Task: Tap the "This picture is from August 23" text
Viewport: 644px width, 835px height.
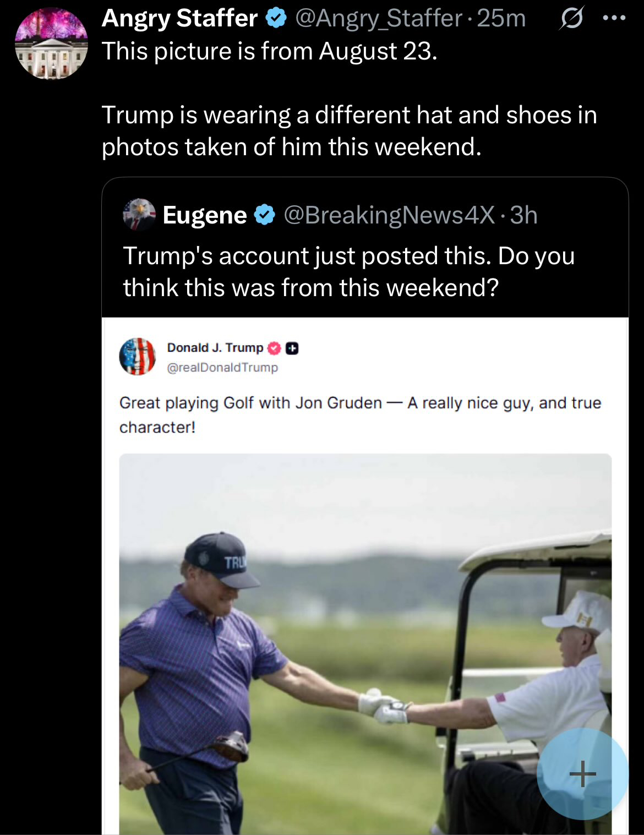Action: click(269, 52)
